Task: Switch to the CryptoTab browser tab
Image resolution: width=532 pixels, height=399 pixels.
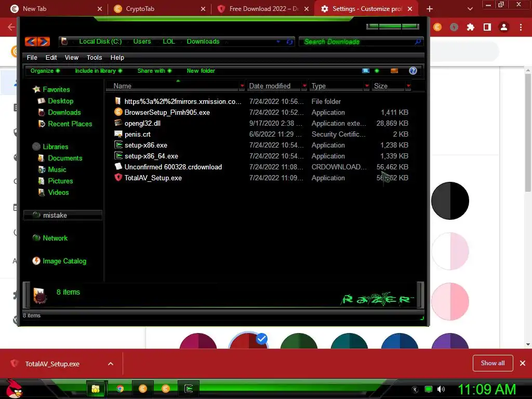Action: pyautogui.click(x=159, y=9)
